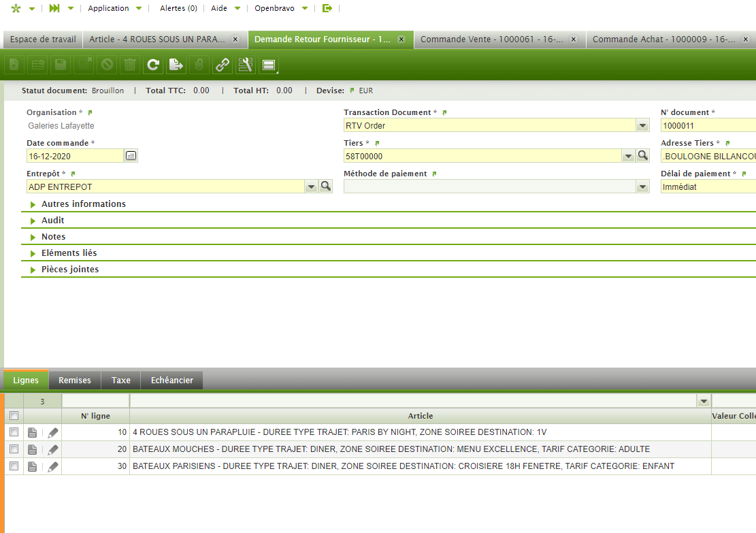Click the Export to spreadsheet icon
This screenshot has width=756, height=533.
pos(176,65)
